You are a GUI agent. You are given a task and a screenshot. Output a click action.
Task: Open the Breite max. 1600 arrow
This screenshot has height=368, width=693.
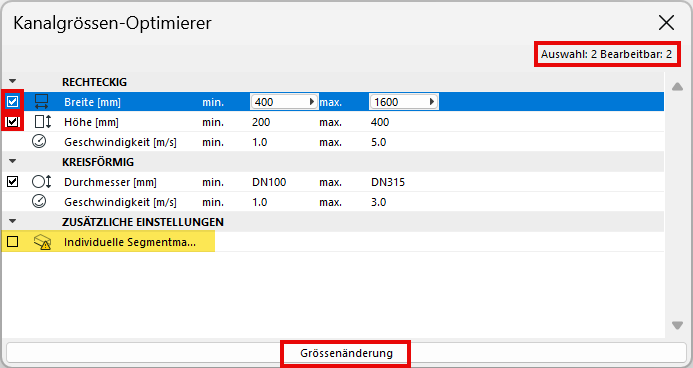(x=432, y=102)
